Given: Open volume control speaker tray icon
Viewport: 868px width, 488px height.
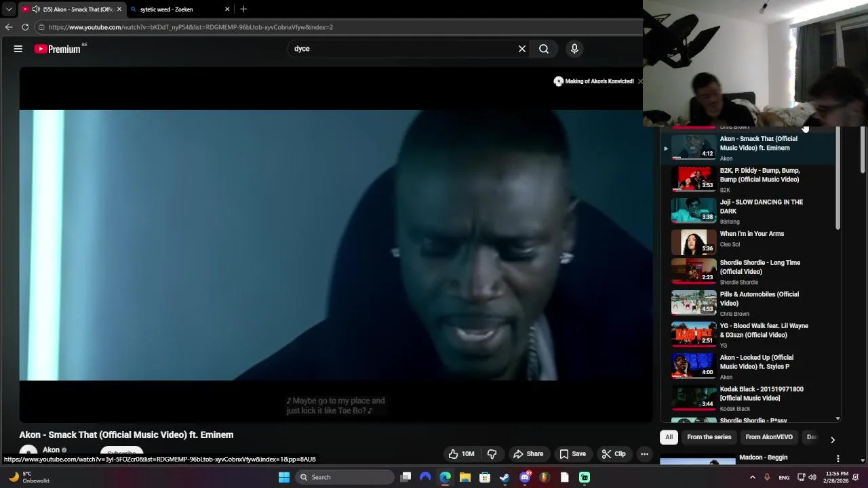Looking at the screenshot, I should [x=812, y=477].
